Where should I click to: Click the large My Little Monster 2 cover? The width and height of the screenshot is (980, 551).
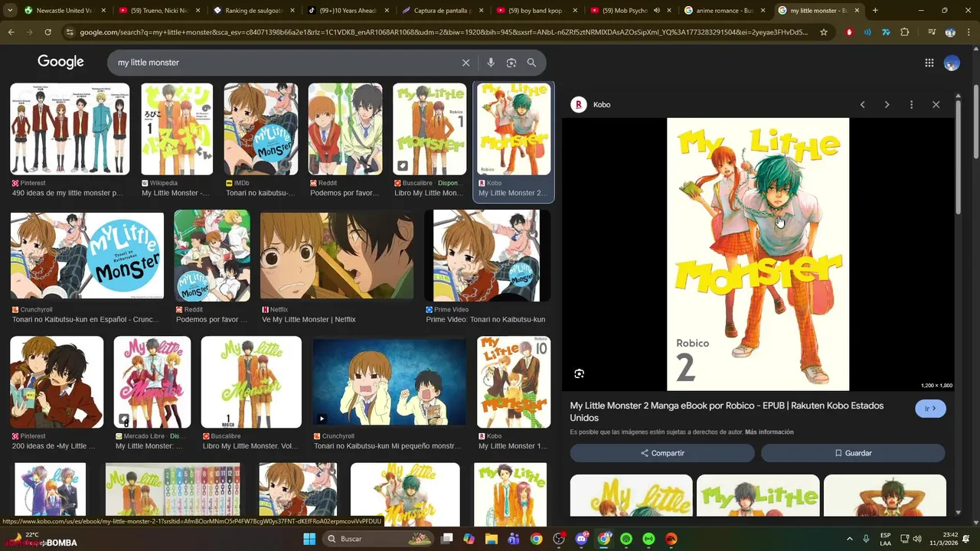pos(758,254)
